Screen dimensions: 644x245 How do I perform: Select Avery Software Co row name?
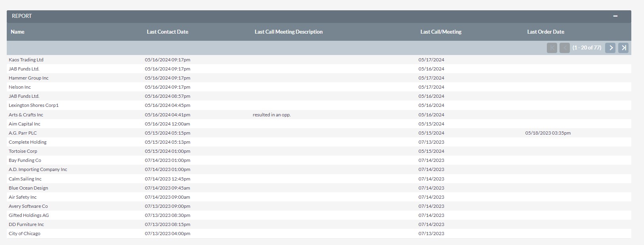point(28,206)
